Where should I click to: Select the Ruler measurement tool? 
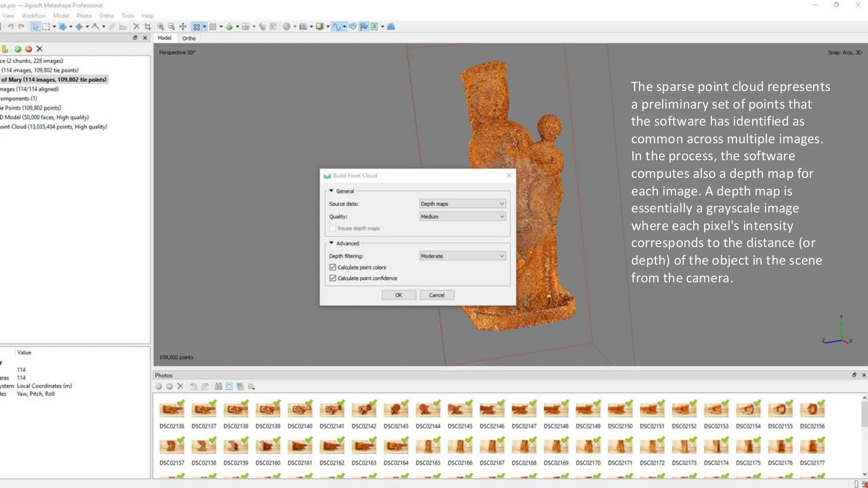click(x=112, y=27)
